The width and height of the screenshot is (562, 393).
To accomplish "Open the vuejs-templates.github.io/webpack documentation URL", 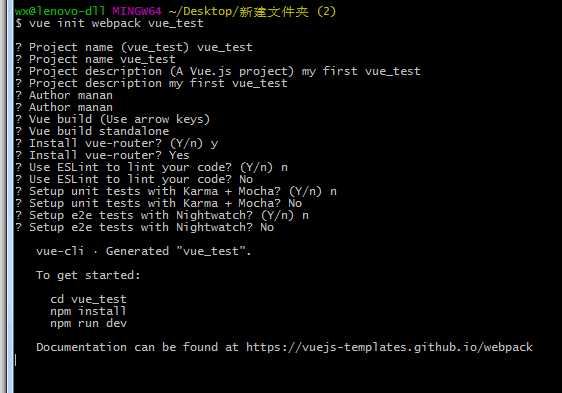I will pos(389,347).
